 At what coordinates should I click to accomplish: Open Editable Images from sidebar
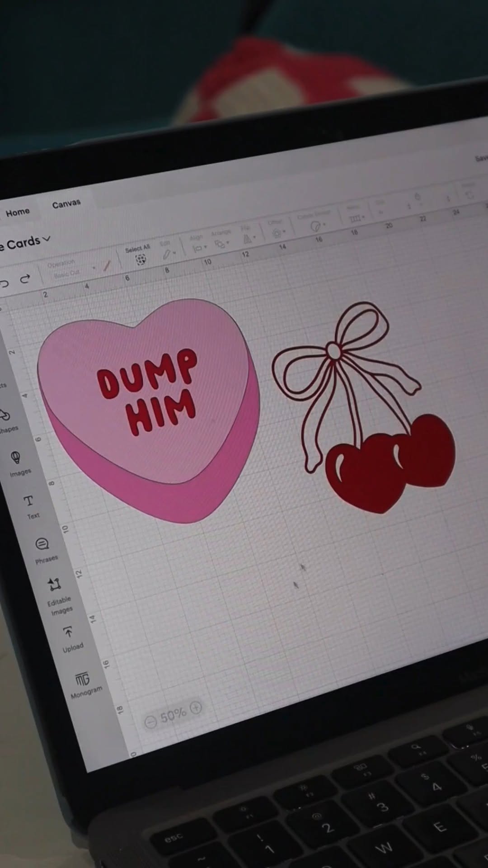pyautogui.click(x=55, y=585)
